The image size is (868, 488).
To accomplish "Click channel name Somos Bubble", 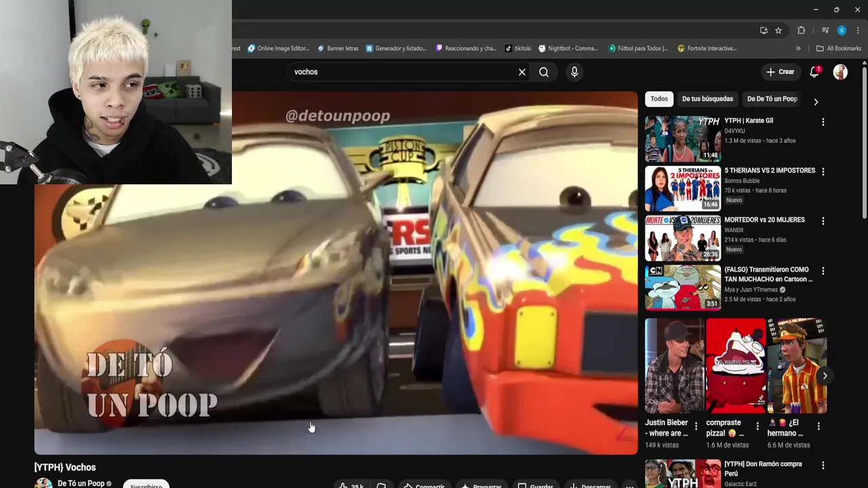I will coord(743,181).
